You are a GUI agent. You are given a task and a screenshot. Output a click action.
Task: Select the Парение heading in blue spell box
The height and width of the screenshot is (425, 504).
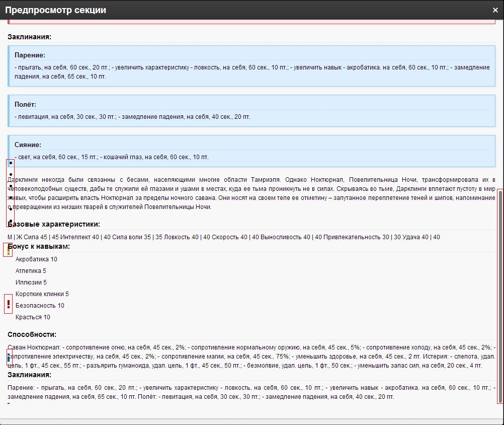30,55
